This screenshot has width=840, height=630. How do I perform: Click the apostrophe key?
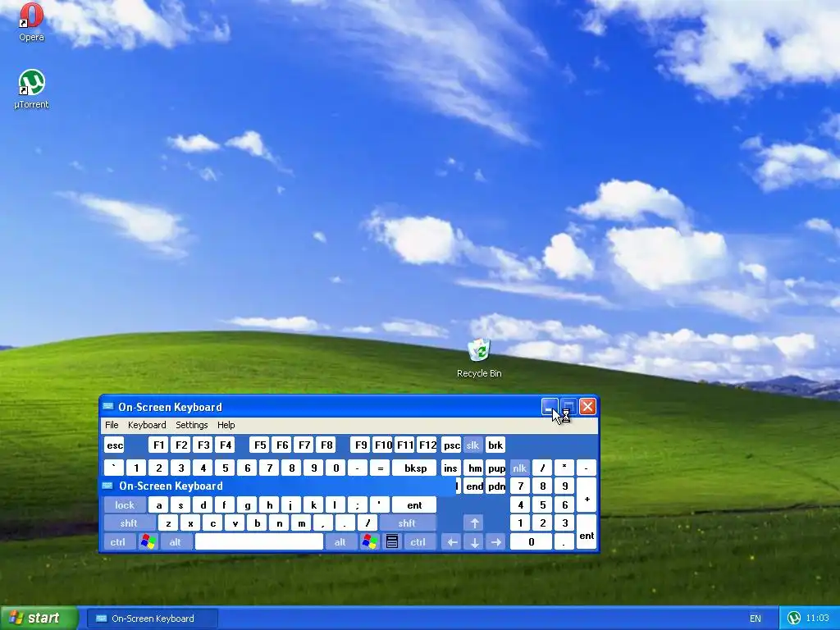[x=379, y=505]
